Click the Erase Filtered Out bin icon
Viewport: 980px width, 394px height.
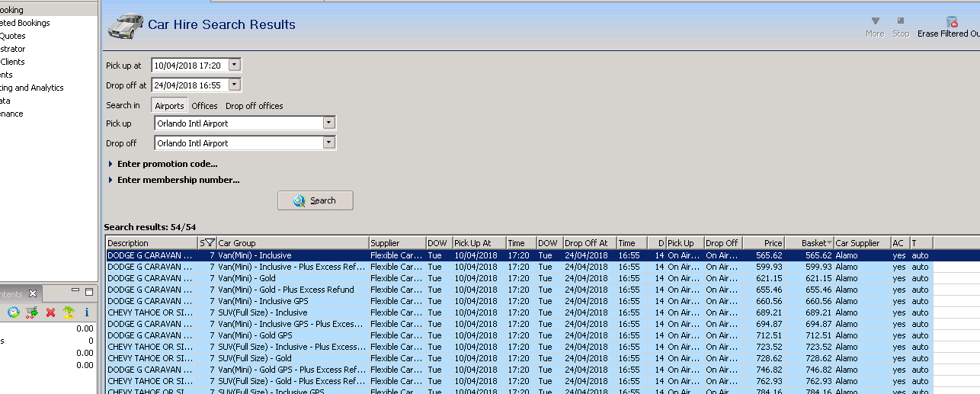coord(951,21)
